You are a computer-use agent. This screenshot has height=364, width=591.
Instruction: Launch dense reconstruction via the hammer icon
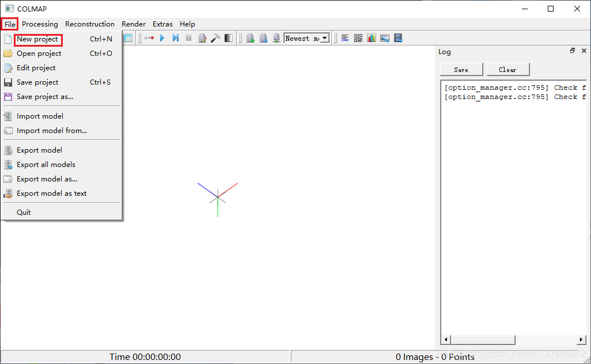[x=215, y=38]
